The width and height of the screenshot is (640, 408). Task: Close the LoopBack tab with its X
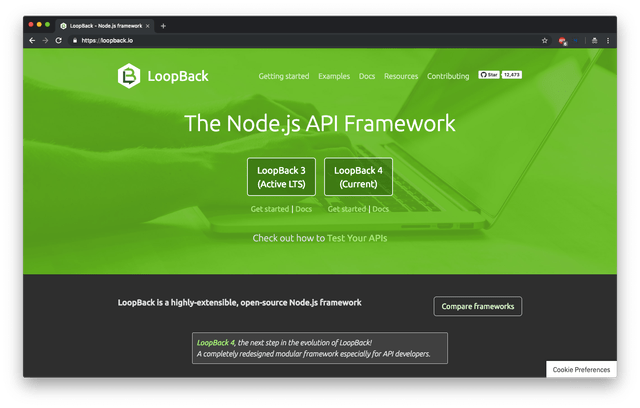(148, 26)
